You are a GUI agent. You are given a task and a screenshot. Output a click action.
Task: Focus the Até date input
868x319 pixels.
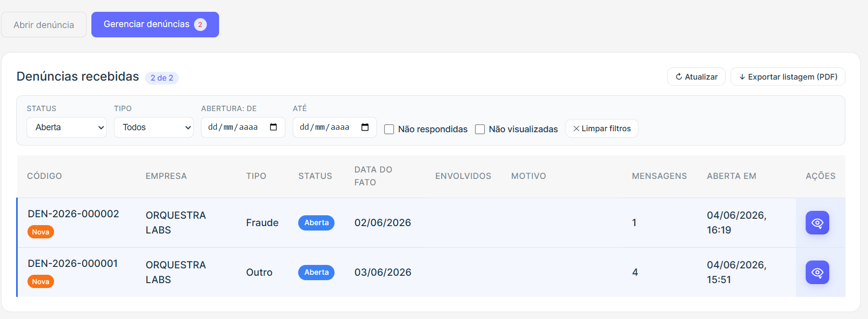[x=335, y=127]
